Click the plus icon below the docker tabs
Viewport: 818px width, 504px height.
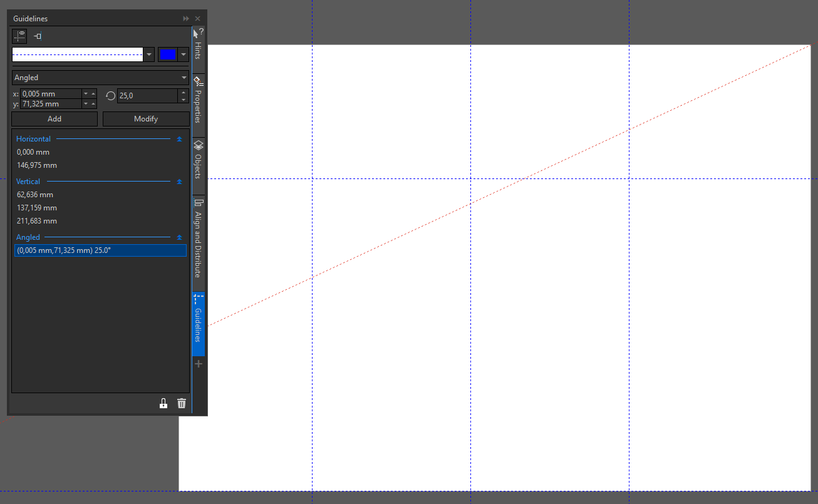pyautogui.click(x=199, y=364)
